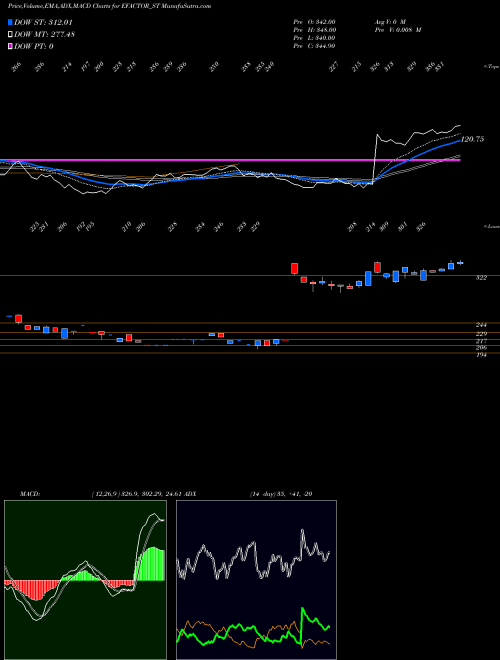The width and height of the screenshot is (500, 660).
Task: Open the green MACD histogram panel
Action: coord(85,580)
